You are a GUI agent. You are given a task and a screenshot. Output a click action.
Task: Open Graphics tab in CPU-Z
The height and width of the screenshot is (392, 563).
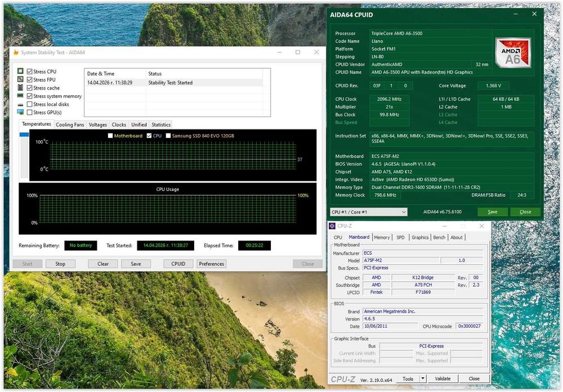pyautogui.click(x=420, y=238)
